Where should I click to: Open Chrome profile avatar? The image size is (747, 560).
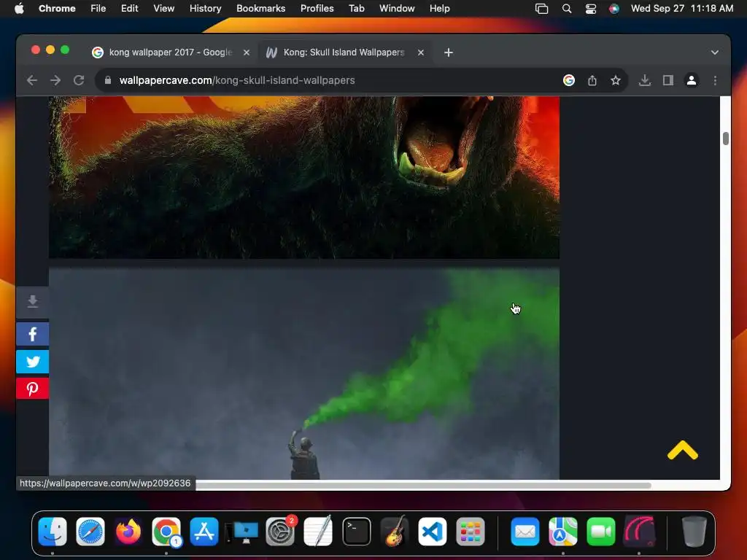pos(692,80)
